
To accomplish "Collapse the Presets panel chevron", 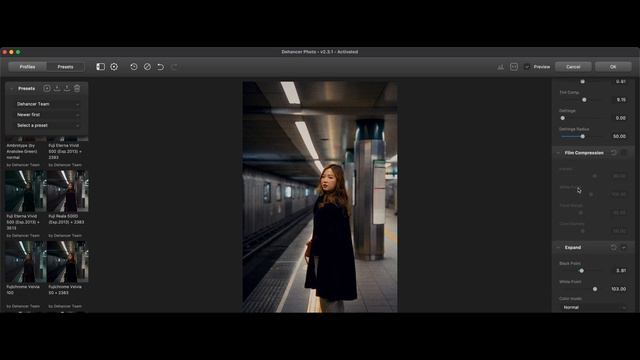I will 11,89.
